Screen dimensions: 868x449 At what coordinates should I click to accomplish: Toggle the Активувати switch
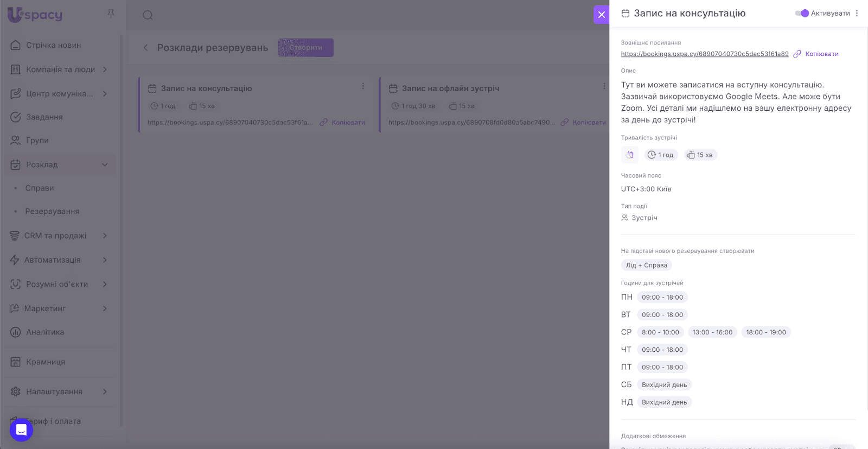(x=802, y=14)
